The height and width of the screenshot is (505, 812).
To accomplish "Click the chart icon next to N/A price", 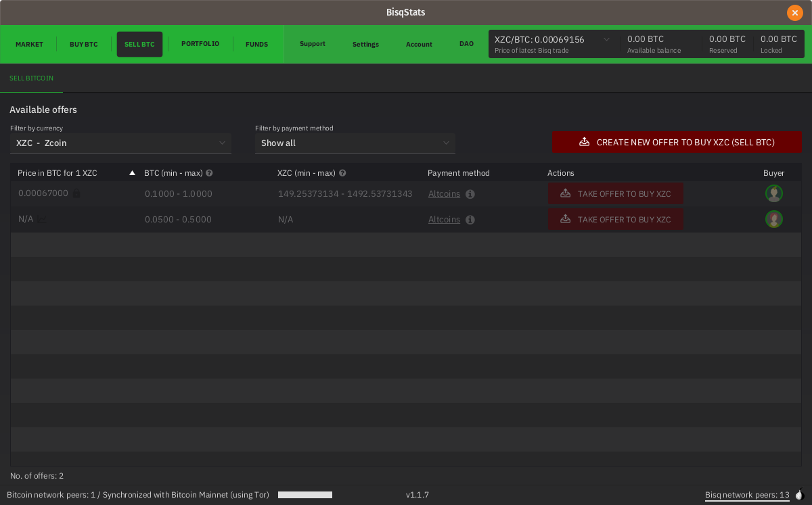I will (x=43, y=219).
